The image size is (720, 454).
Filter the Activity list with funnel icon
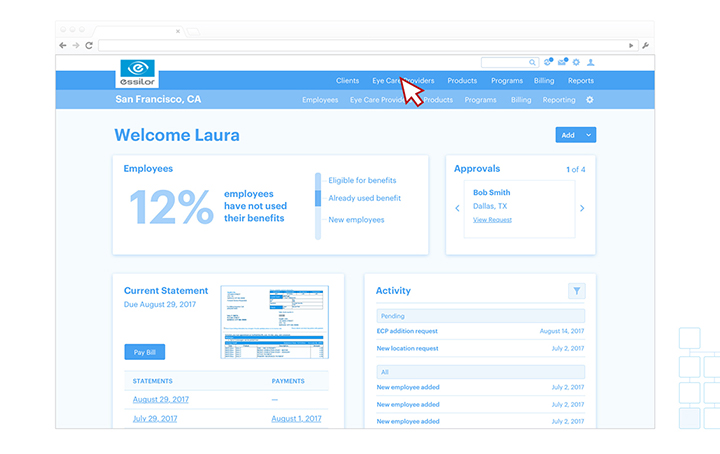click(x=576, y=291)
